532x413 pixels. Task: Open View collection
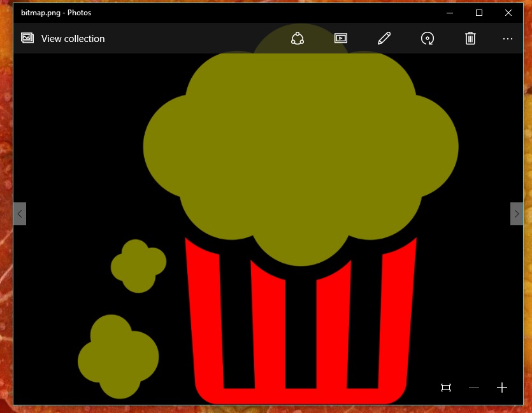click(x=72, y=38)
